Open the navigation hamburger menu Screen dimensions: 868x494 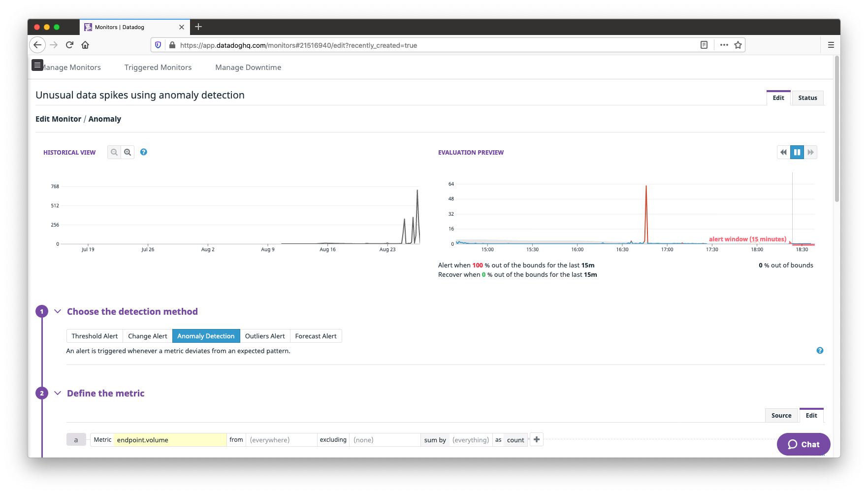37,65
